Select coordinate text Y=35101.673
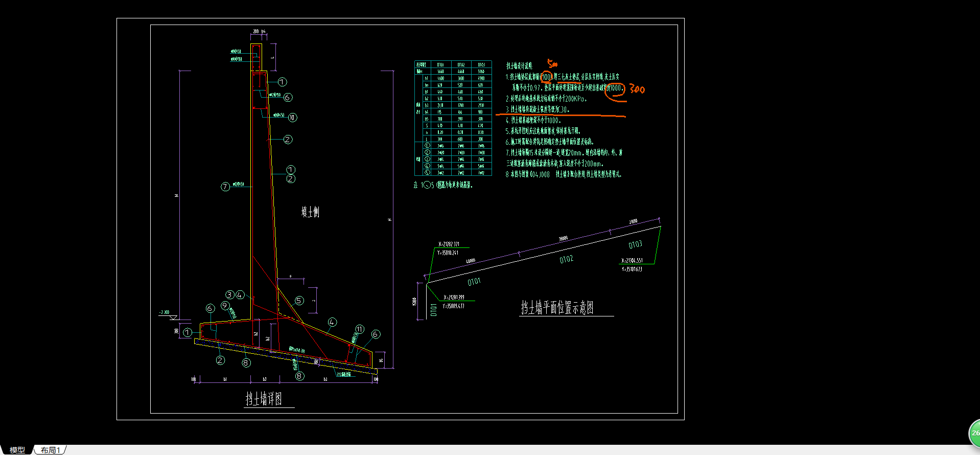The width and height of the screenshot is (980, 455). (632, 269)
